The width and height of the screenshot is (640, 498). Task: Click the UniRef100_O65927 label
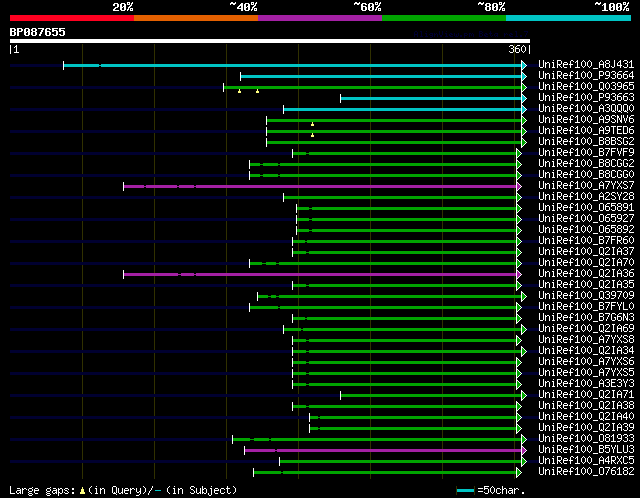coord(586,219)
